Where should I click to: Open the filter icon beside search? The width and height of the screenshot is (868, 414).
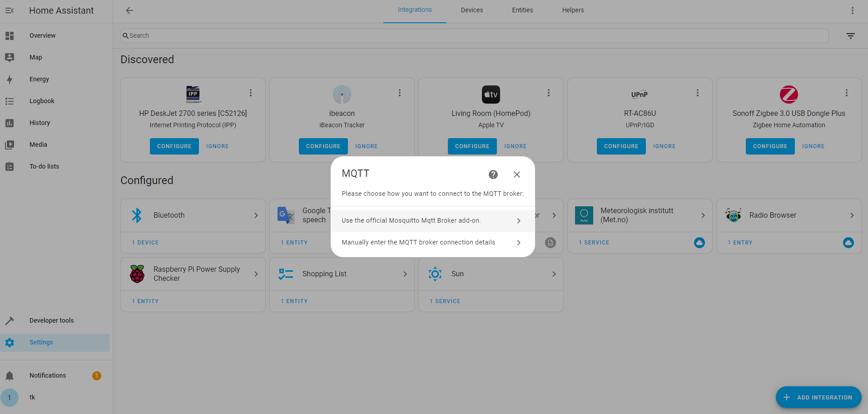(850, 36)
